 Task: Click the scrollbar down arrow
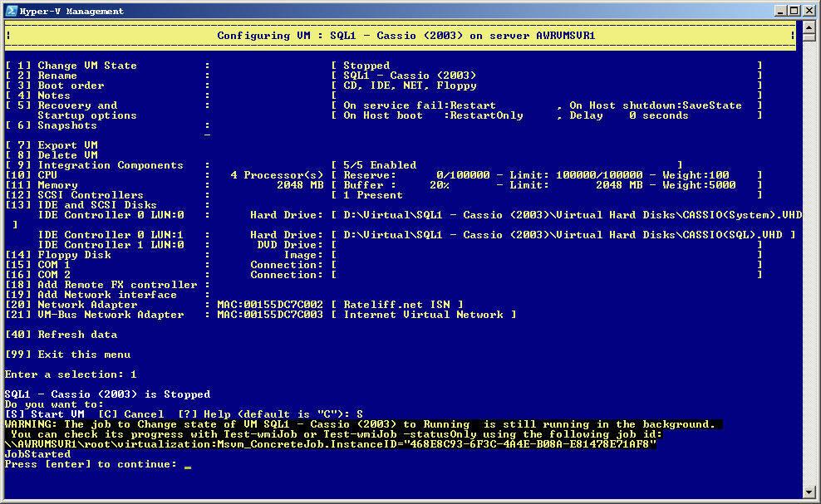pos(809,492)
